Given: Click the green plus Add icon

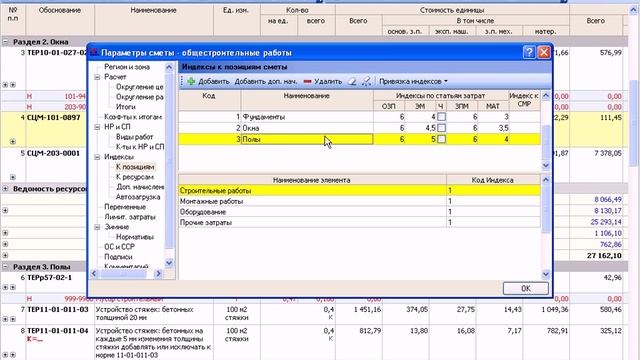Looking at the screenshot, I should (x=191, y=82).
